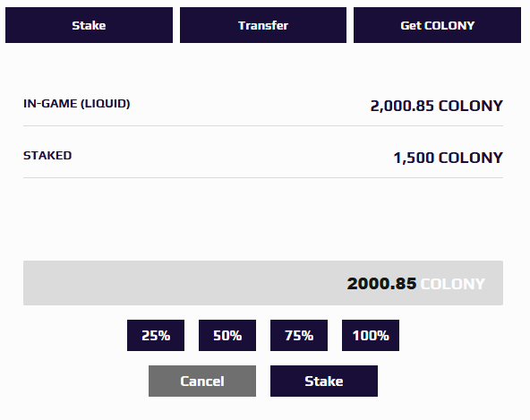
Task: Click the 1,500 staked balance number
Action: coord(414,159)
